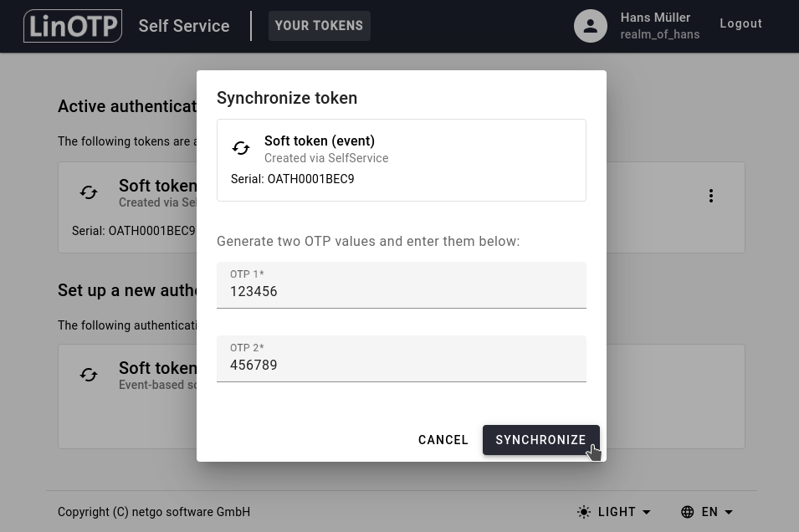Click the globe language icon

tap(688, 512)
